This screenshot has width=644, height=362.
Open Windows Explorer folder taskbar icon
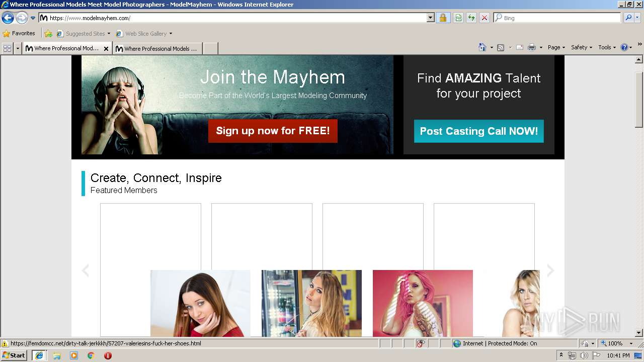57,355
